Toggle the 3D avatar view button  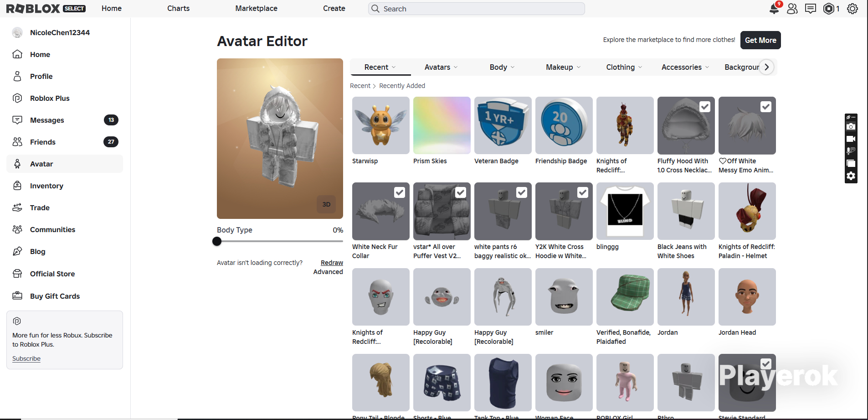point(326,204)
